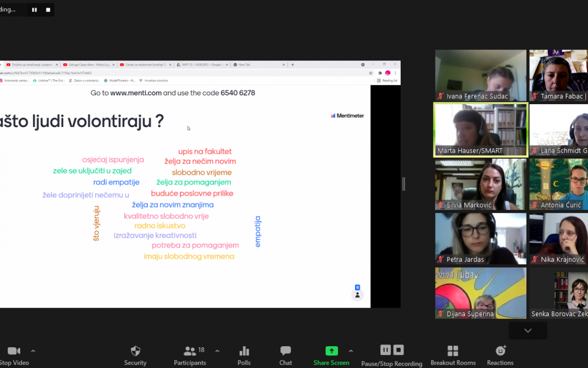The width and height of the screenshot is (588, 368).
Task: Switch to the New Tab browser tab
Action: pos(259,64)
